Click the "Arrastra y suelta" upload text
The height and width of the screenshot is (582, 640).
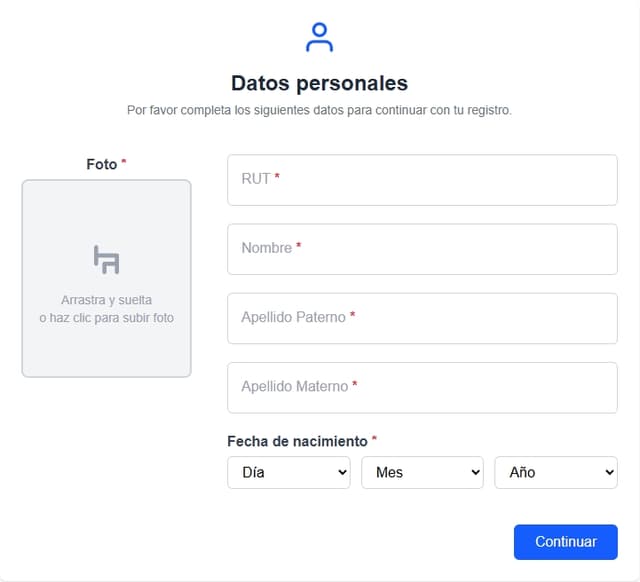pos(106,300)
